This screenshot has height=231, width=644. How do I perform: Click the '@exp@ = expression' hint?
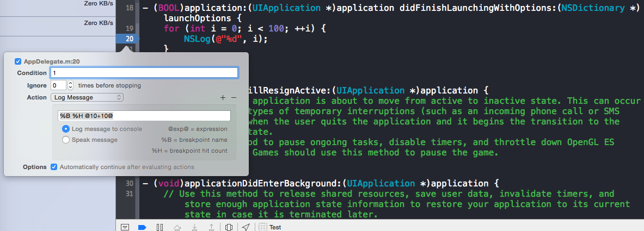pos(198,129)
